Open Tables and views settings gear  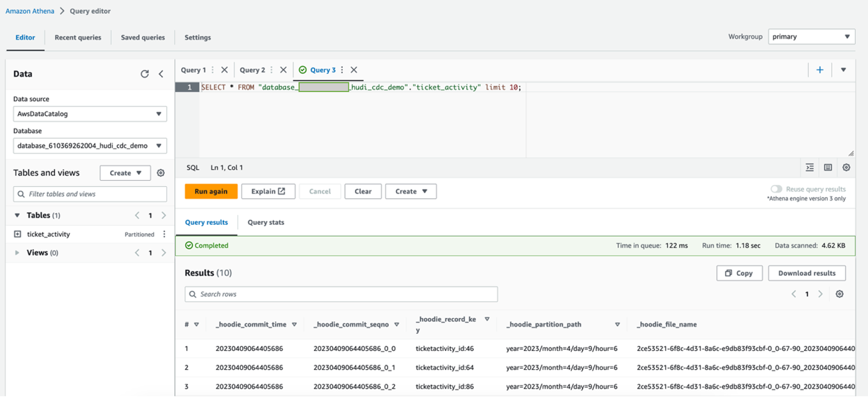tap(161, 173)
